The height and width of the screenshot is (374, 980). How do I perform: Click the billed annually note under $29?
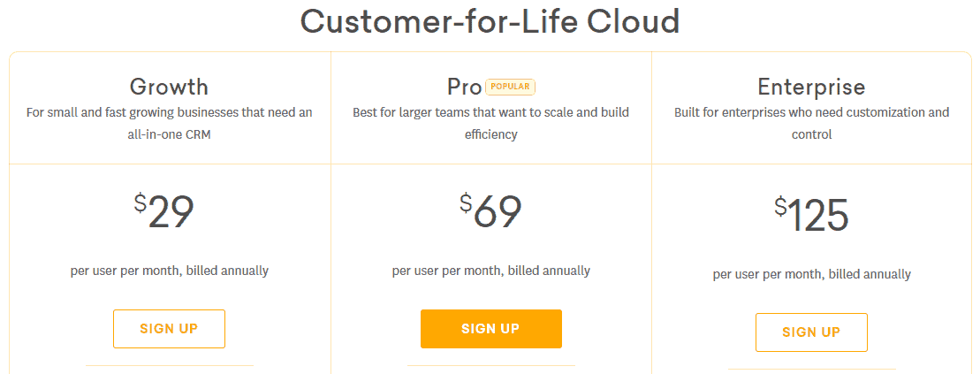point(169,271)
